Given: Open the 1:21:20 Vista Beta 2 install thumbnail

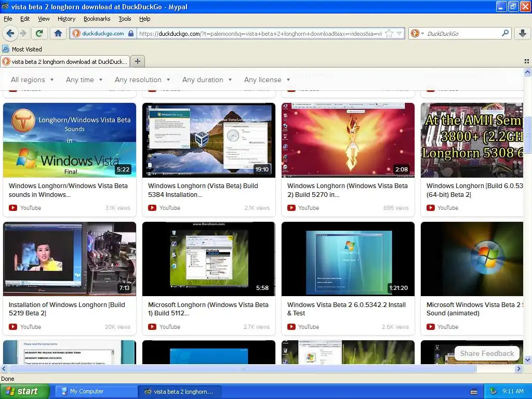Looking at the screenshot, I should click(348, 259).
